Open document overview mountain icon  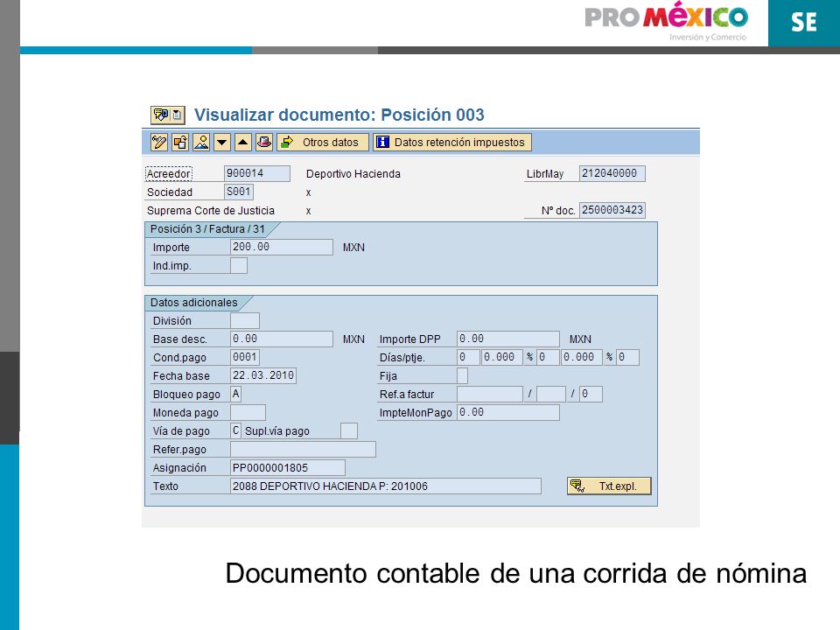(201, 142)
